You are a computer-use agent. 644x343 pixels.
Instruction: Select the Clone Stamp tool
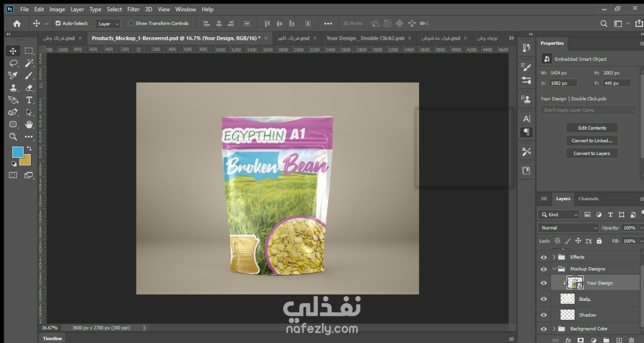(13, 88)
